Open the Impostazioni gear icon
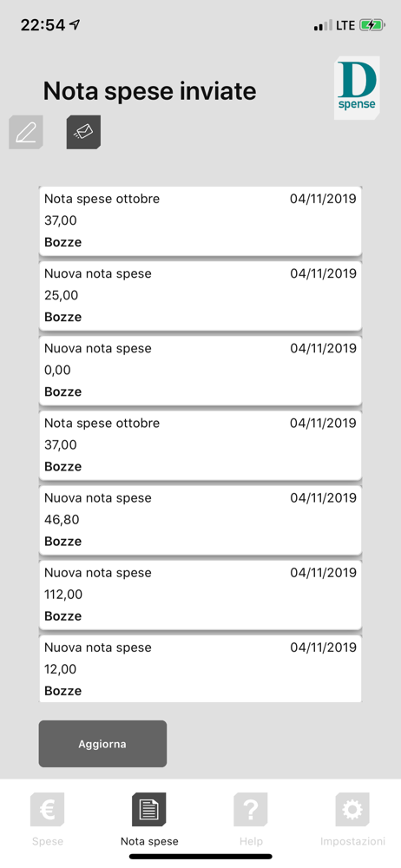 coord(352,810)
